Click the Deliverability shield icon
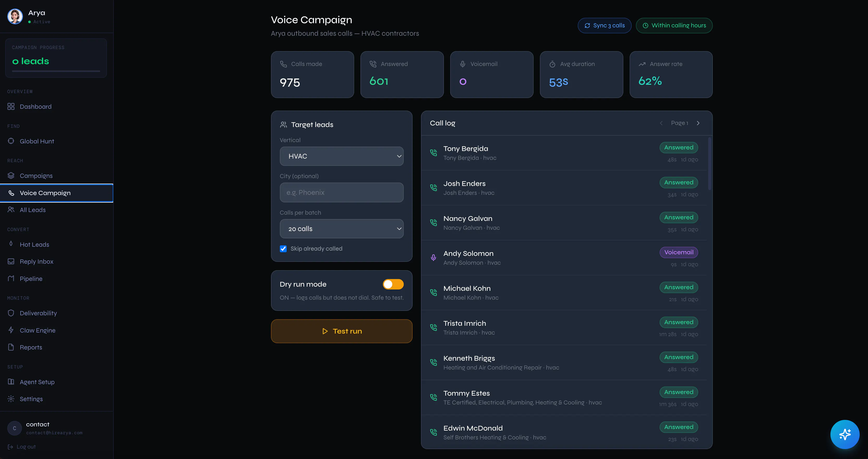The height and width of the screenshot is (459, 868). click(x=11, y=313)
